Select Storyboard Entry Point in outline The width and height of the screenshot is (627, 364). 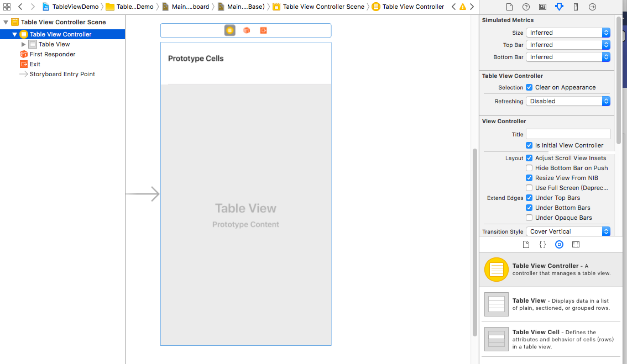[x=62, y=74]
